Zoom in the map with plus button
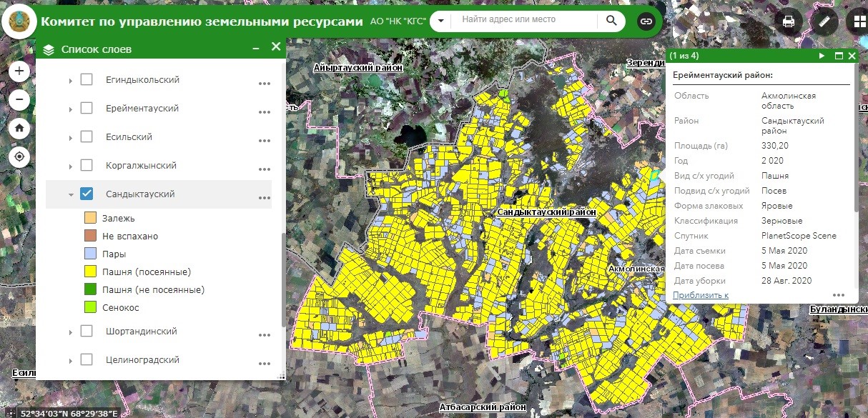Screen dimensions: 868x418 (x=19, y=71)
